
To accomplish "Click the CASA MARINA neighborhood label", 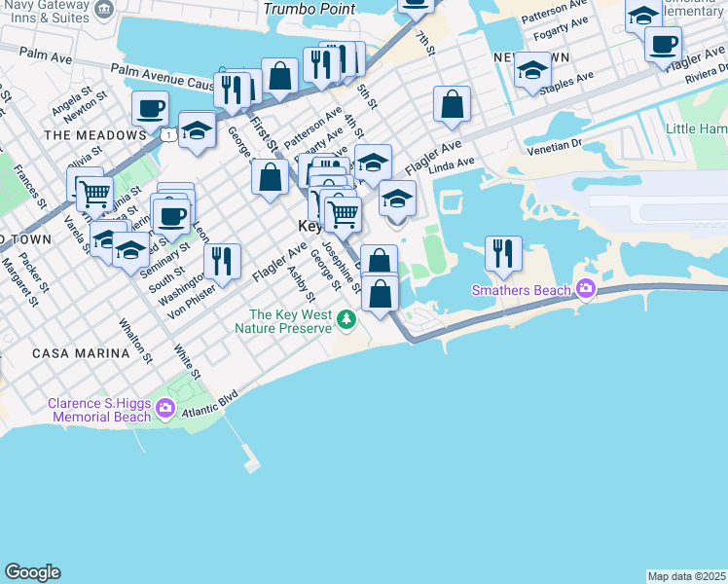I will [81, 353].
